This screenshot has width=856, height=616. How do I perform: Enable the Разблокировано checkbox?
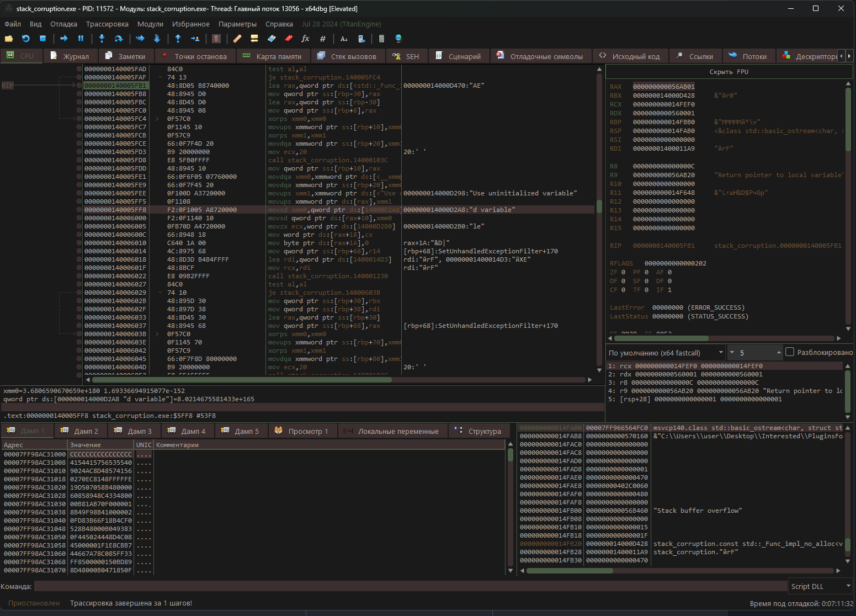(x=790, y=352)
